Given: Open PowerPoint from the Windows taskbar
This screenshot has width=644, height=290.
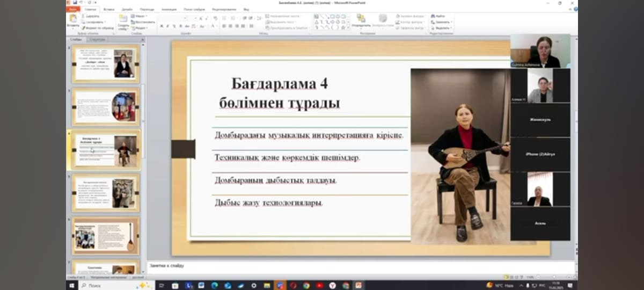Looking at the screenshot, I should point(358,285).
